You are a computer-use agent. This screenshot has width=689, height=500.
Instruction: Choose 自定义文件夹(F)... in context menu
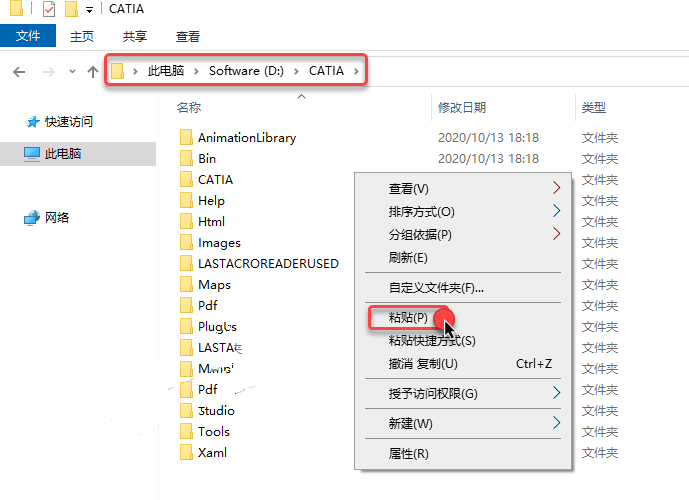(463, 288)
